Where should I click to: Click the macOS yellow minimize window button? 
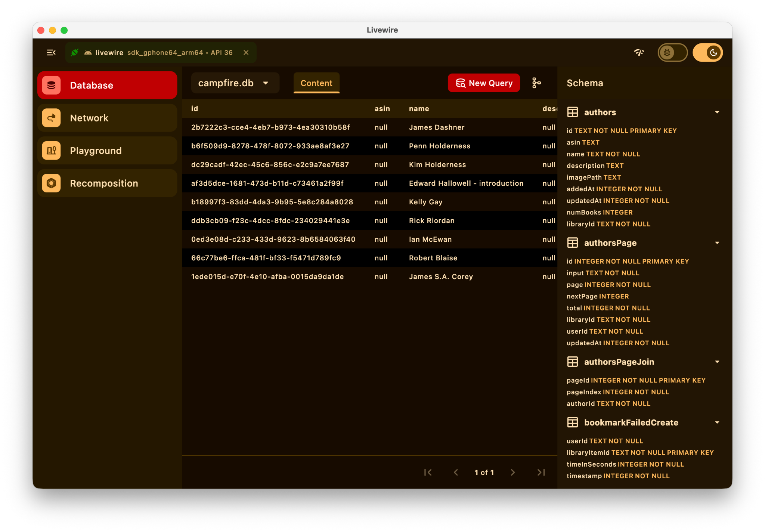pos(53,30)
